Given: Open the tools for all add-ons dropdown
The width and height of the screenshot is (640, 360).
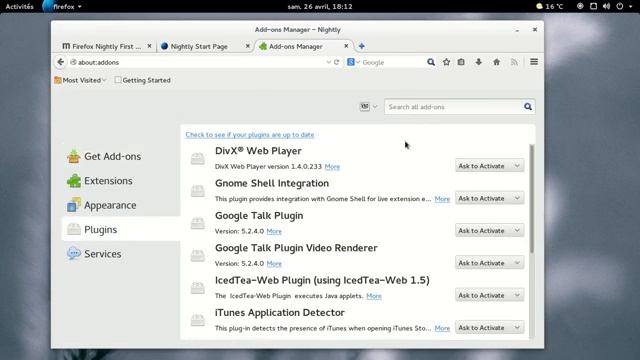Looking at the screenshot, I should point(368,107).
